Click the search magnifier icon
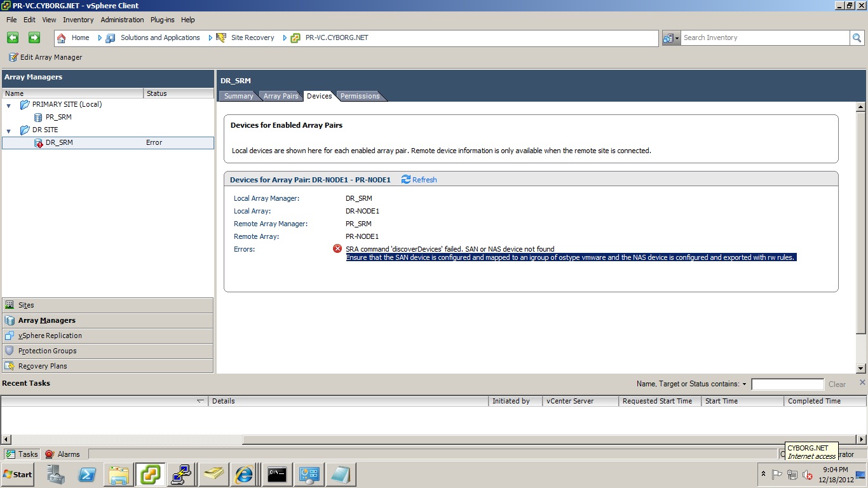 coord(857,37)
